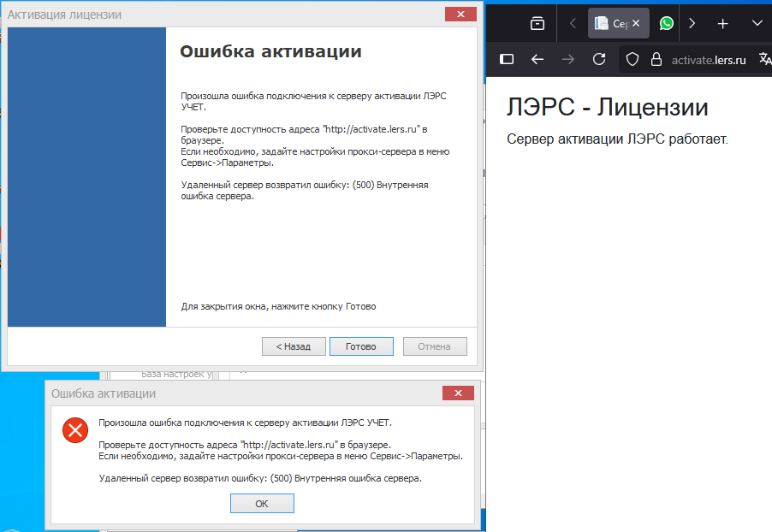
Task: Switch to the WhatsApp browser tab
Action: pyautogui.click(x=666, y=23)
